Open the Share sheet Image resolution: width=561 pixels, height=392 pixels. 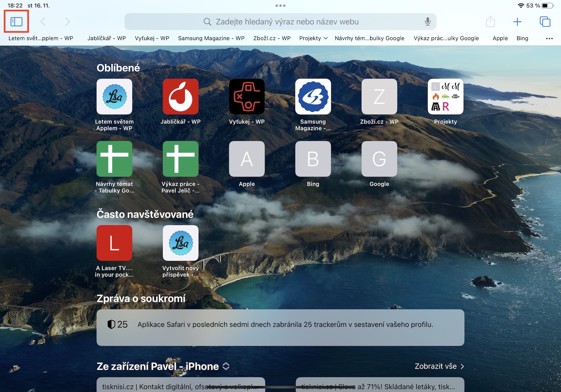point(490,21)
